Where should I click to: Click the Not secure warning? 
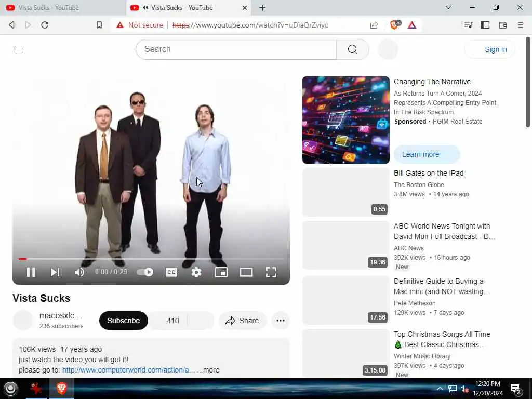tap(139, 25)
